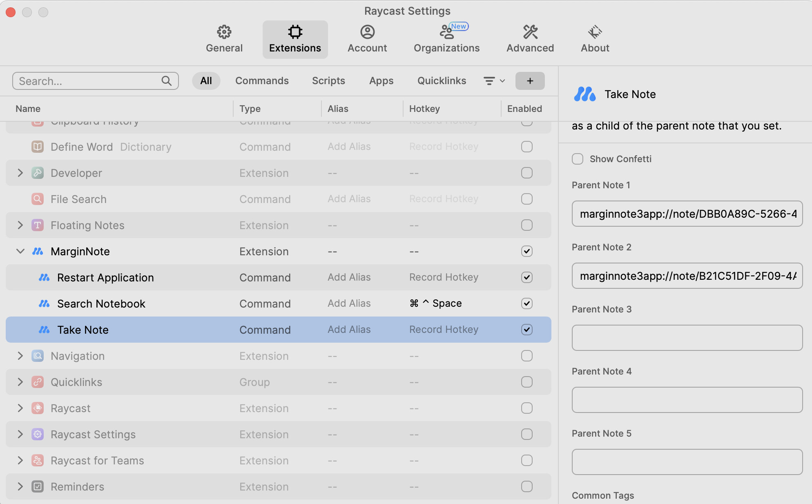Viewport: 812px width, 504px height.
Task: Expand the Raycast Settings extension
Action: pos(20,434)
